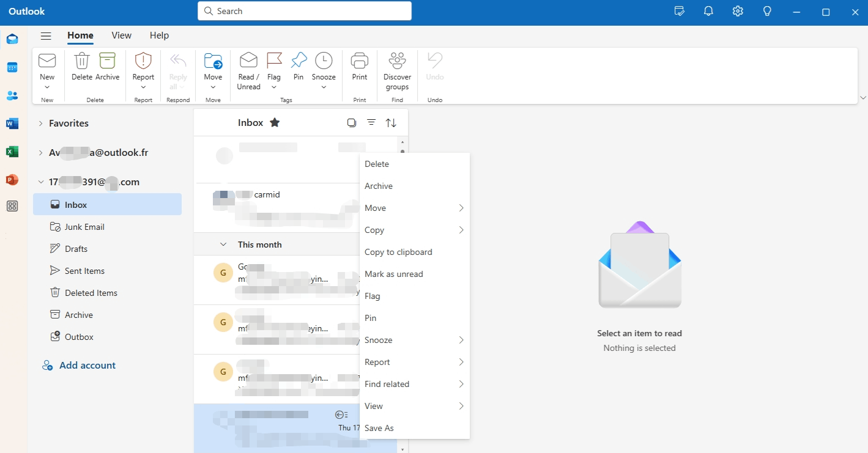
Task: Click the Search input field
Action: 305,11
